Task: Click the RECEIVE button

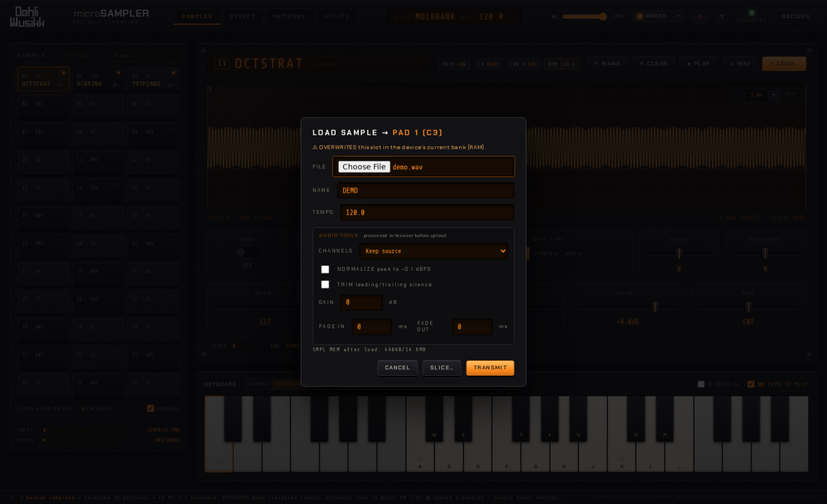Action: pos(796,17)
